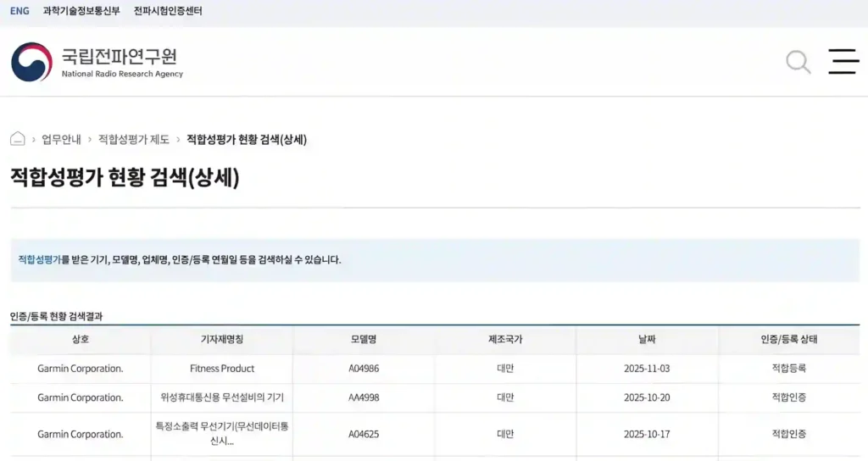Select 위성휴대통신용 무선설비의 기기 cell

pos(222,397)
